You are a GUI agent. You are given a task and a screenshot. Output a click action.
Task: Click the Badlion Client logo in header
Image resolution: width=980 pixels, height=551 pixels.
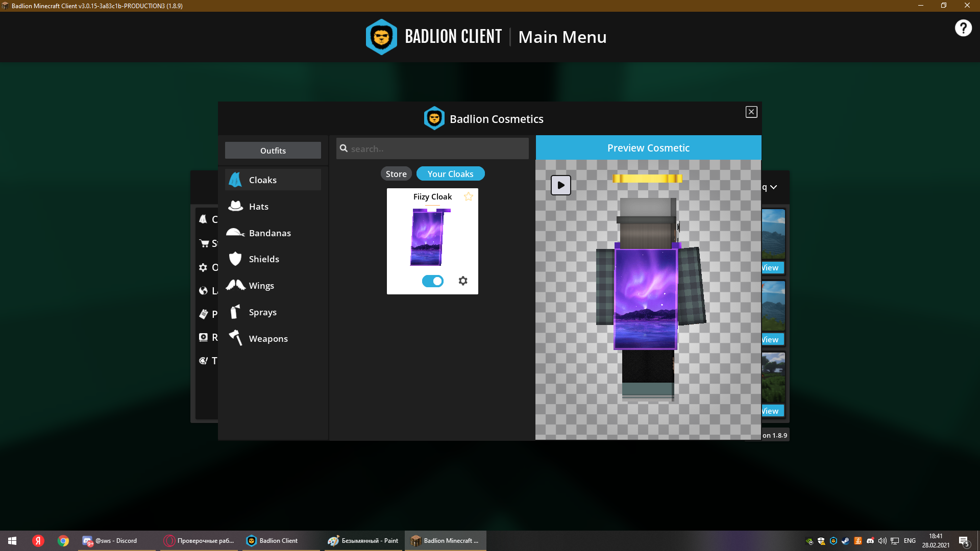point(381,37)
